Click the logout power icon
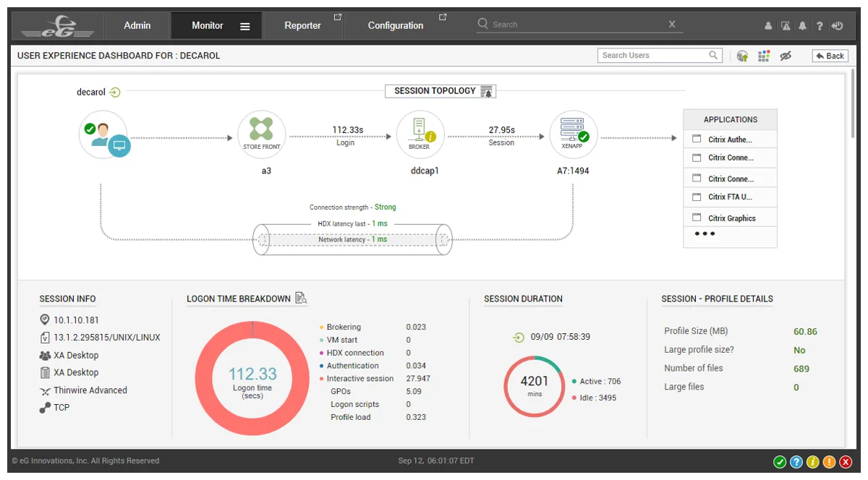The image size is (868, 480). pyautogui.click(x=837, y=26)
